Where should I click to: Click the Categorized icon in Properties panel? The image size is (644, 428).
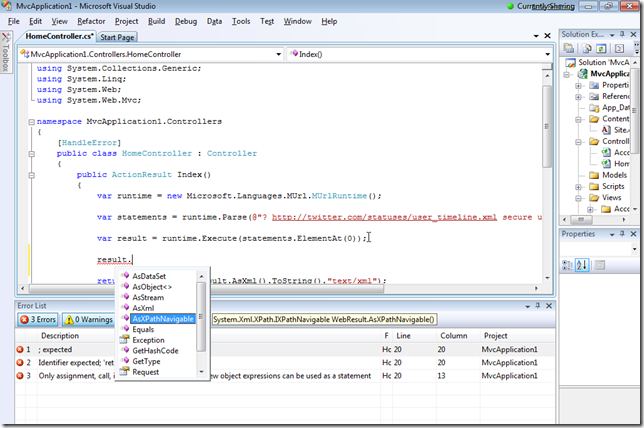[567, 265]
